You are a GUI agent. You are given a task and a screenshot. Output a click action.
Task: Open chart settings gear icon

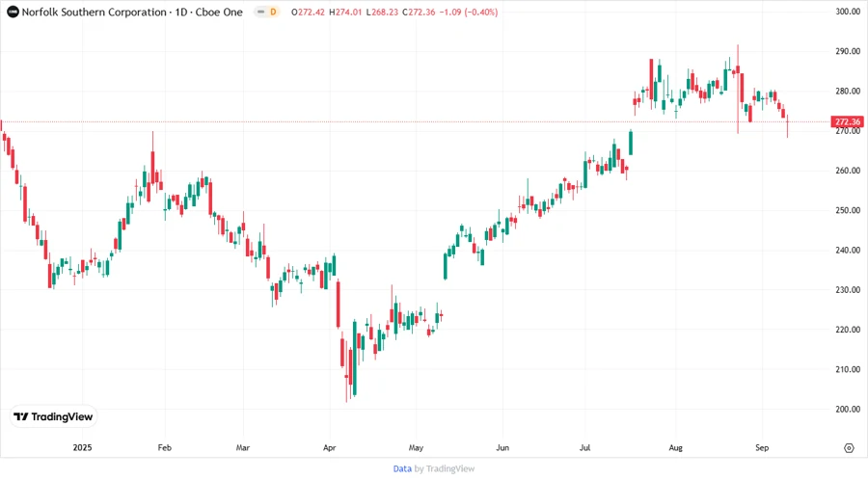[849, 448]
